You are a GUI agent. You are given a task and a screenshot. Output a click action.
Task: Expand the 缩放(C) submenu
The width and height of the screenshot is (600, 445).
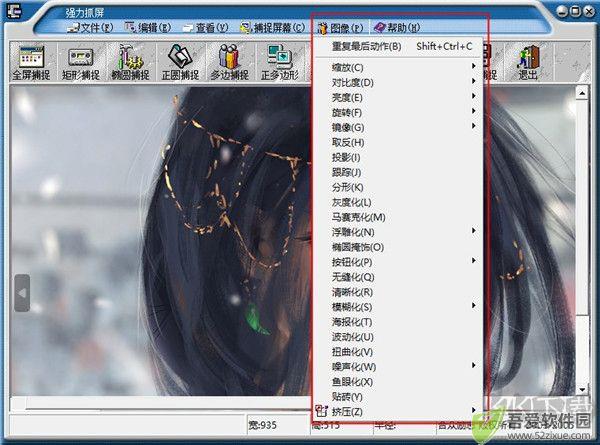pyautogui.click(x=398, y=67)
